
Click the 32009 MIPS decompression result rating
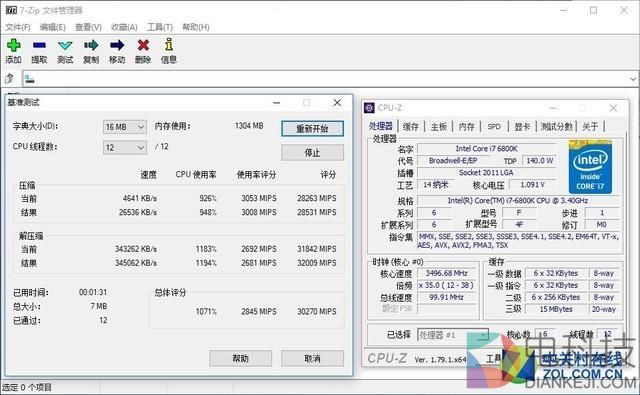pos(317,263)
